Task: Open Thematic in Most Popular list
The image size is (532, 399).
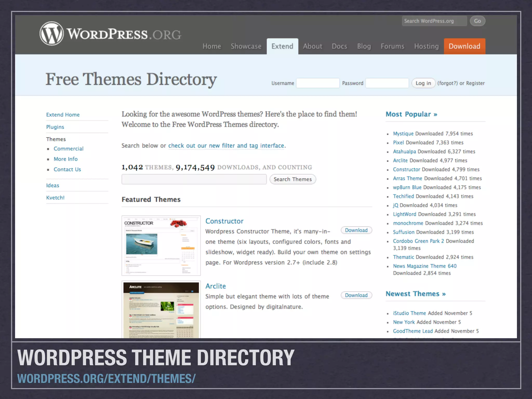Action: (403, 257)
